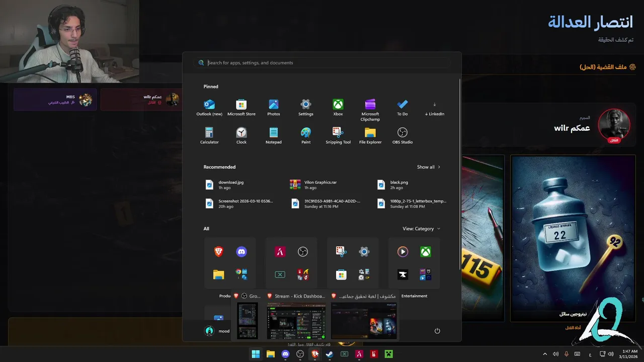Switch the Arabic input language indicator
The height and width of the screenshot is (362, 644).
[x=590, y=354]
